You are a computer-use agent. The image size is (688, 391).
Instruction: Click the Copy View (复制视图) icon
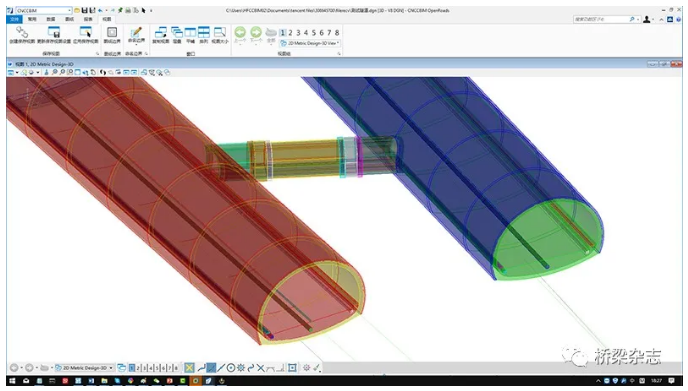[161, 32]
